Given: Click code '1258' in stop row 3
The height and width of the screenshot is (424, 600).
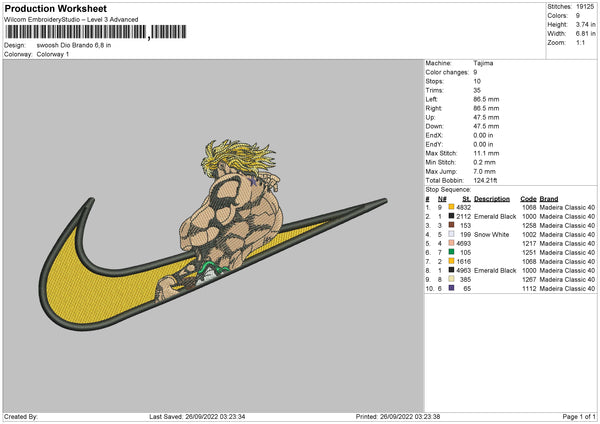Looking at the screenshot, I should [530, 225].
